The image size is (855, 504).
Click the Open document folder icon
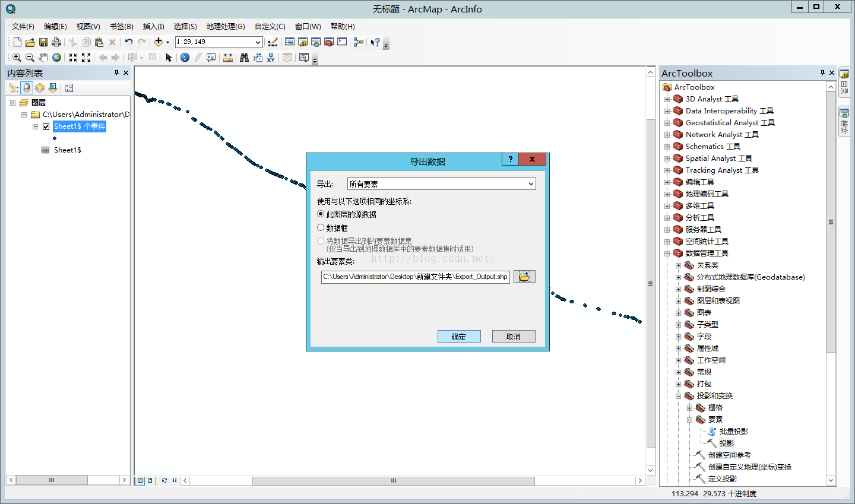point(30,42)
